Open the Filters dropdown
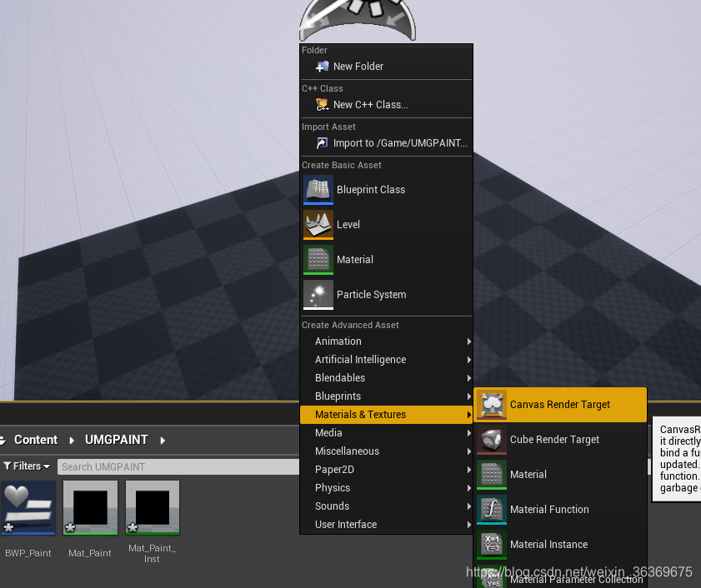Image resolution: width=701 pixels, height=588 pixels. 27,466
